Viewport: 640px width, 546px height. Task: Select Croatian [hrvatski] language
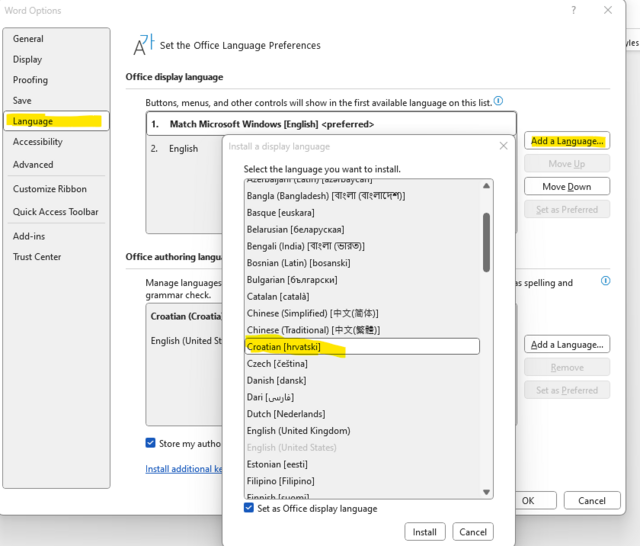[x=362, y=346]
